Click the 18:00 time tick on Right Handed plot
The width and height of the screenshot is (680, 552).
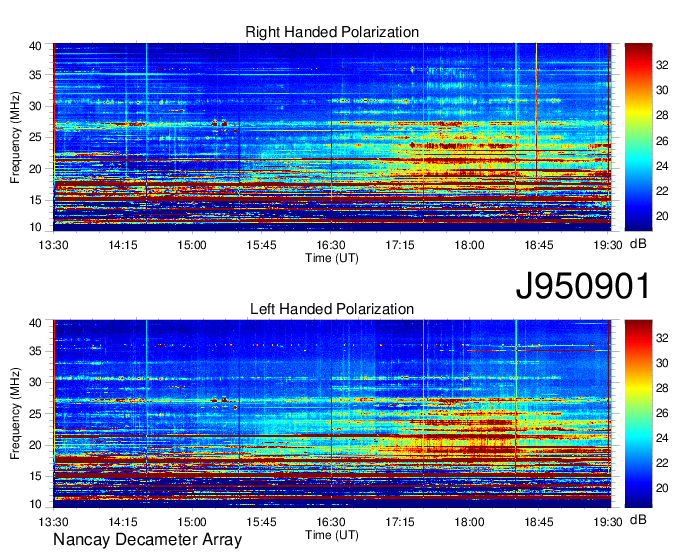pos(469,245)
